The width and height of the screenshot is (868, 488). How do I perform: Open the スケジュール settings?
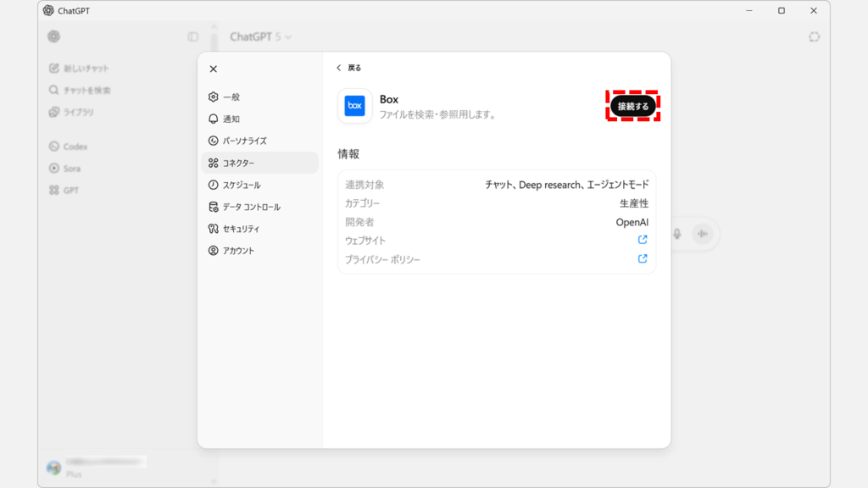click(x=259, y=185)
